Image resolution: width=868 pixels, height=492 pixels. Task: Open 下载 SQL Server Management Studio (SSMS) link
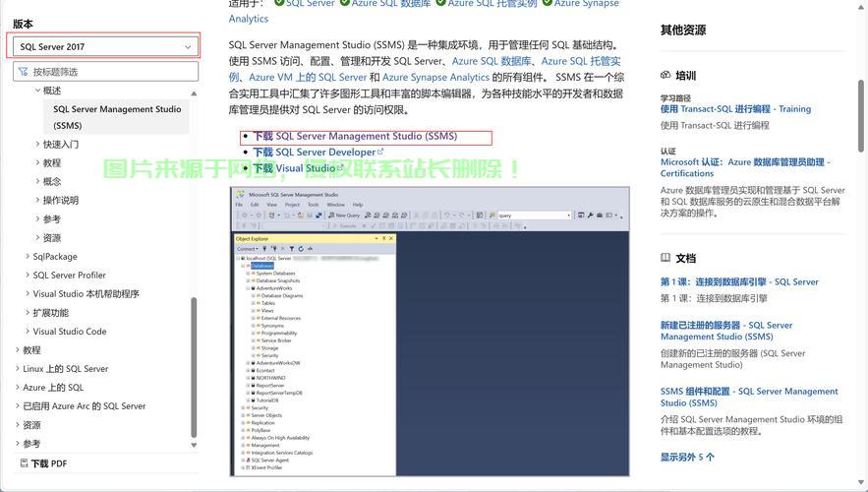click(x=356, y=136)
